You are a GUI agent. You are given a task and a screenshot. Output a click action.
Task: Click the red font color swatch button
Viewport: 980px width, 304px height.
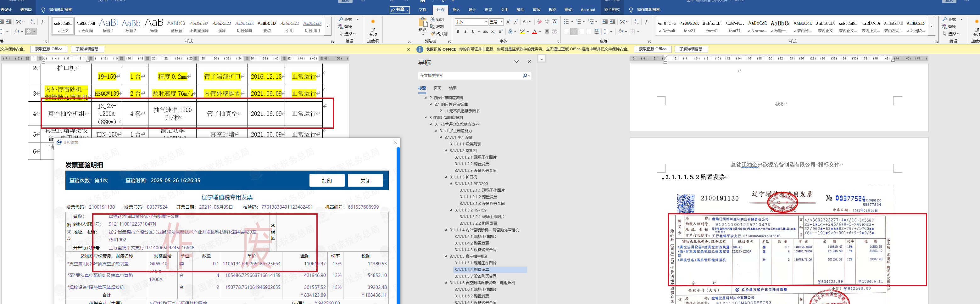click(535, 31)
